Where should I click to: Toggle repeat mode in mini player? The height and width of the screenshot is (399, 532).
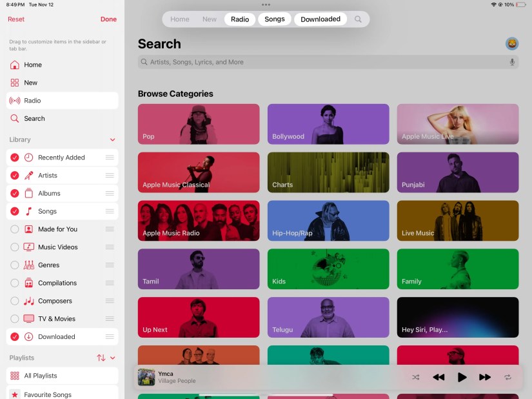[507, 377]
